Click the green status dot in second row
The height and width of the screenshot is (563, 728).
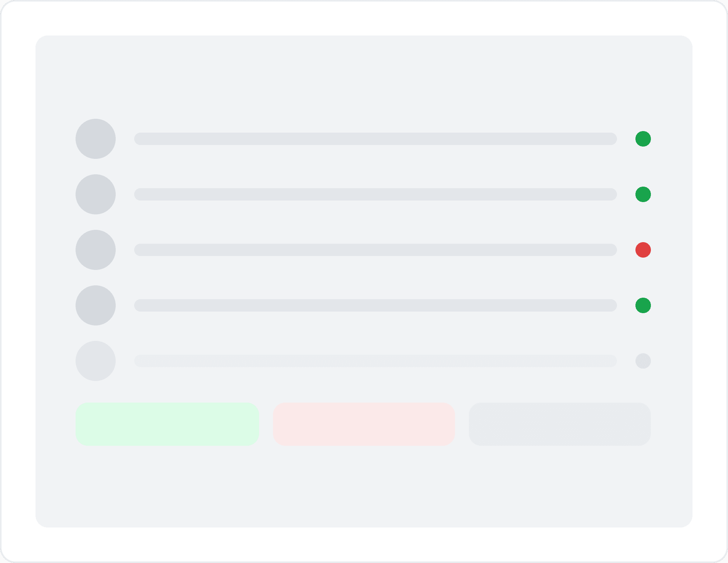pyautogui.click(x=643, y=194)
